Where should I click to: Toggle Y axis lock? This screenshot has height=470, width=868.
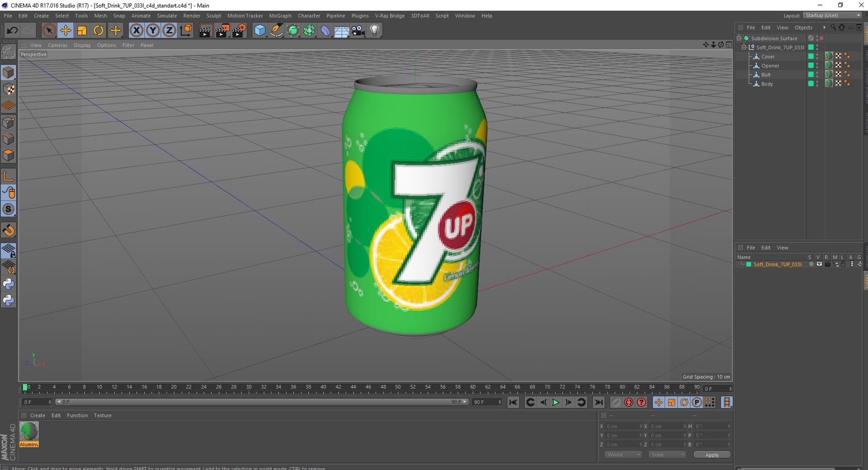point(153,30)
